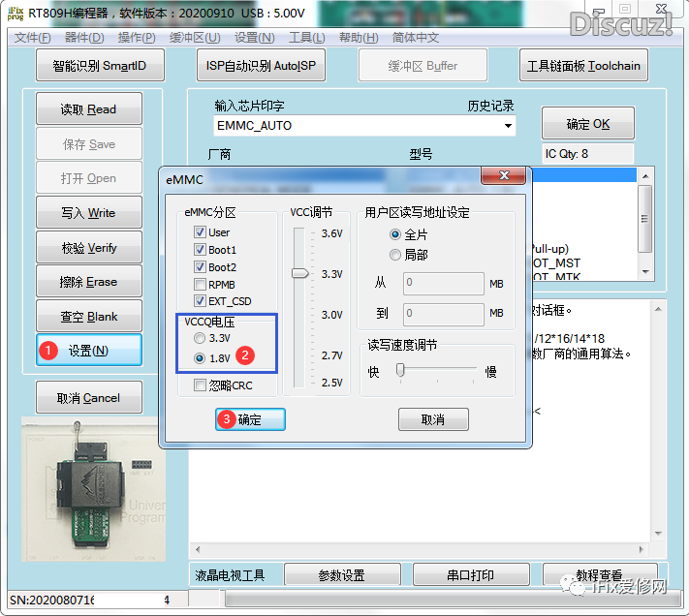Select the 3.3V VCCQ voltage option
This screenshot has height=616, width=689.
(x=200, y=339)
